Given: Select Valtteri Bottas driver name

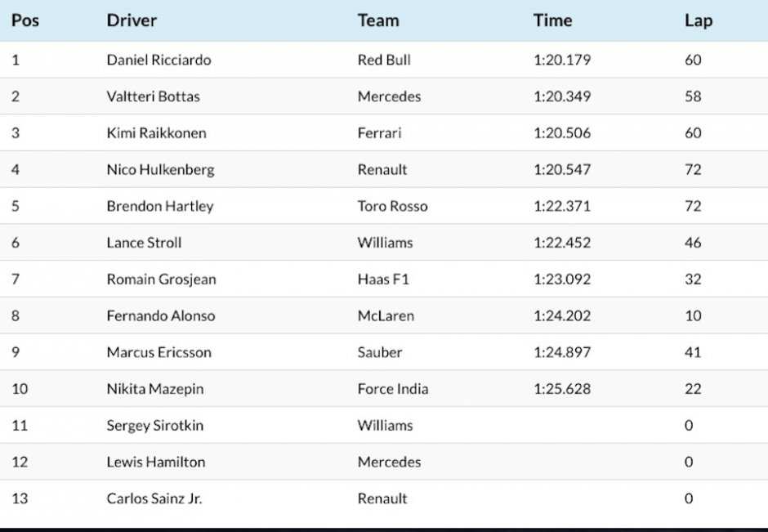Looking at the screenshot, I should (x=154, y=96).
